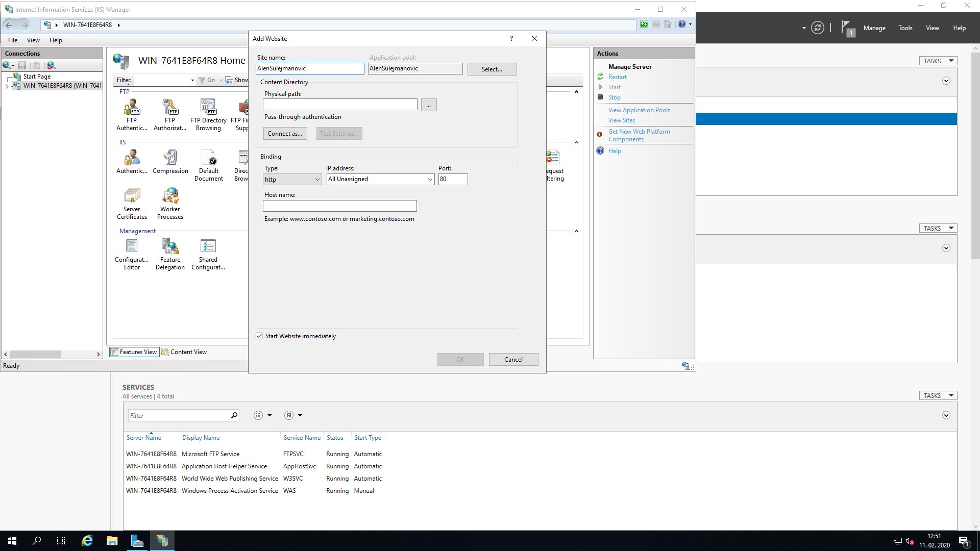This screenshot has width=980, height=551.
Task: Open Manage menu in Server Manager
Action: [x=874, y=28]
